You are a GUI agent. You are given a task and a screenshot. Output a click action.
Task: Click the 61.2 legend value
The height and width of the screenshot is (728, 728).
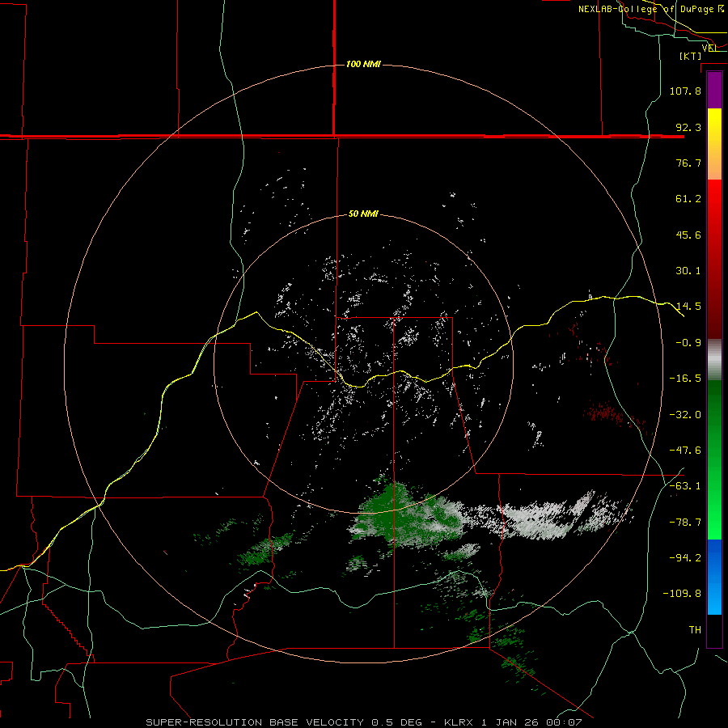tap(688, 199)
